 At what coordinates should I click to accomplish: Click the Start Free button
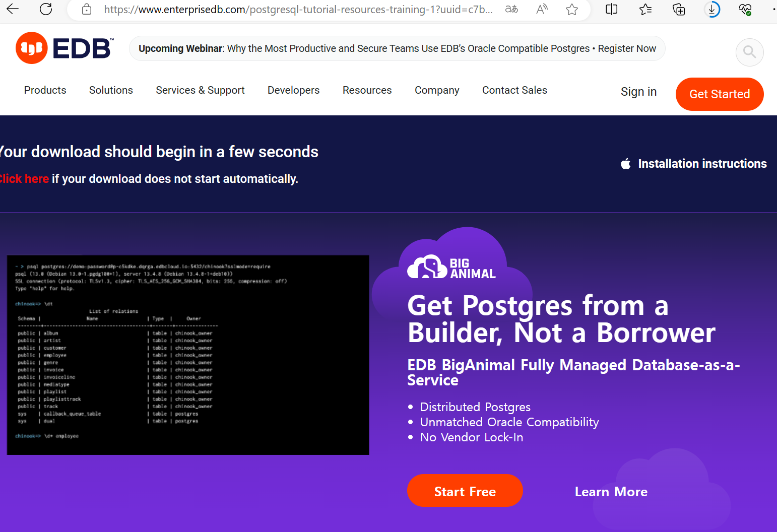coord(465,491)
